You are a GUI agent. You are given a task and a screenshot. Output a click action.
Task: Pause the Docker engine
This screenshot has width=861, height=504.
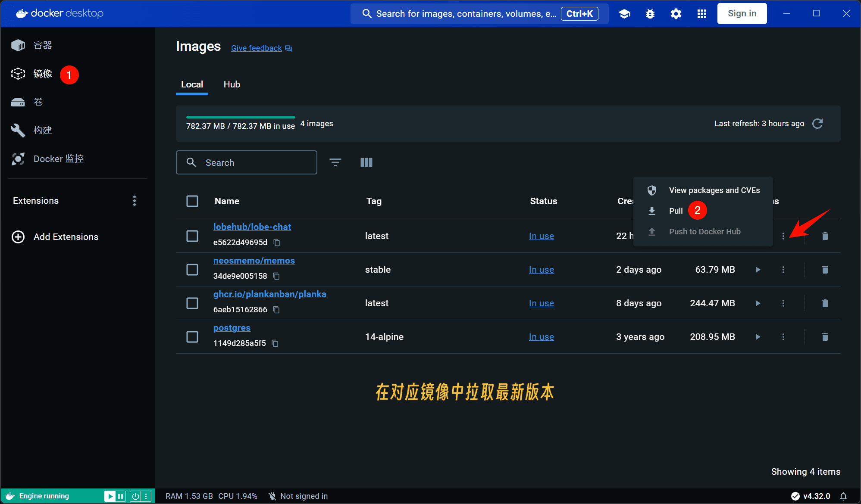(x=121, y=496)
